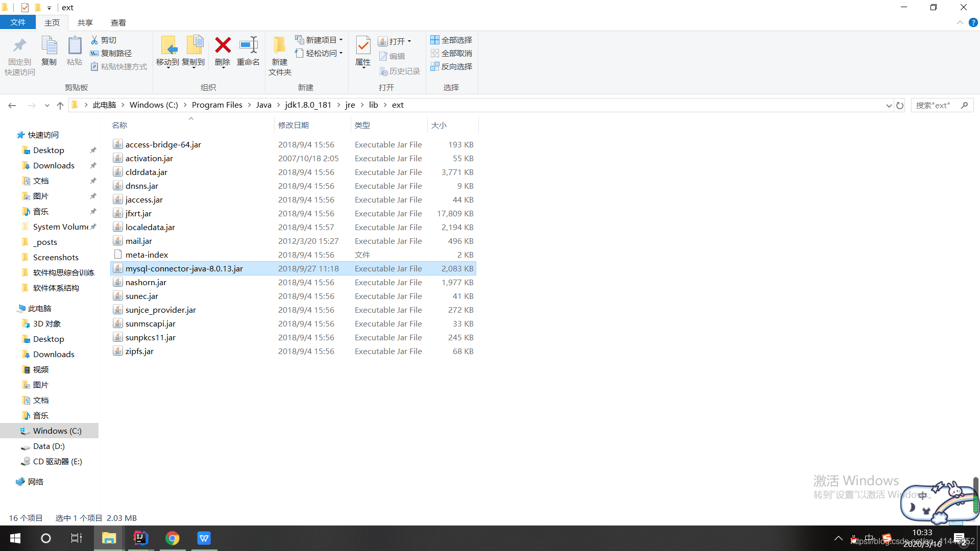Click Invert selection (反向选择)
Screen dimensions: 980x551
coord(451,66)
